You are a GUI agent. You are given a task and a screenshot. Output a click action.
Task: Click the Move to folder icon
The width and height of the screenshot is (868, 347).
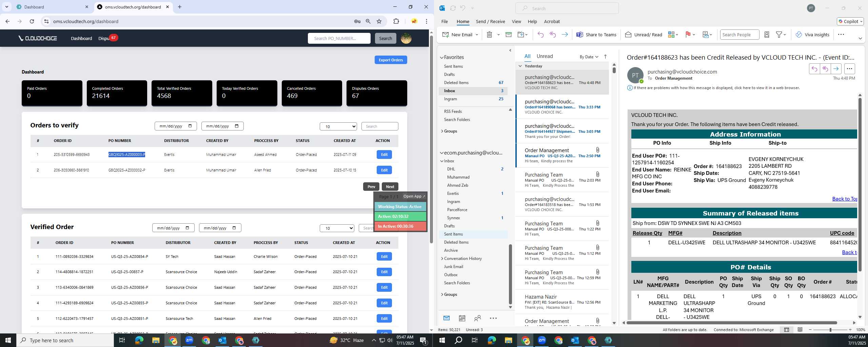(520, 35)
